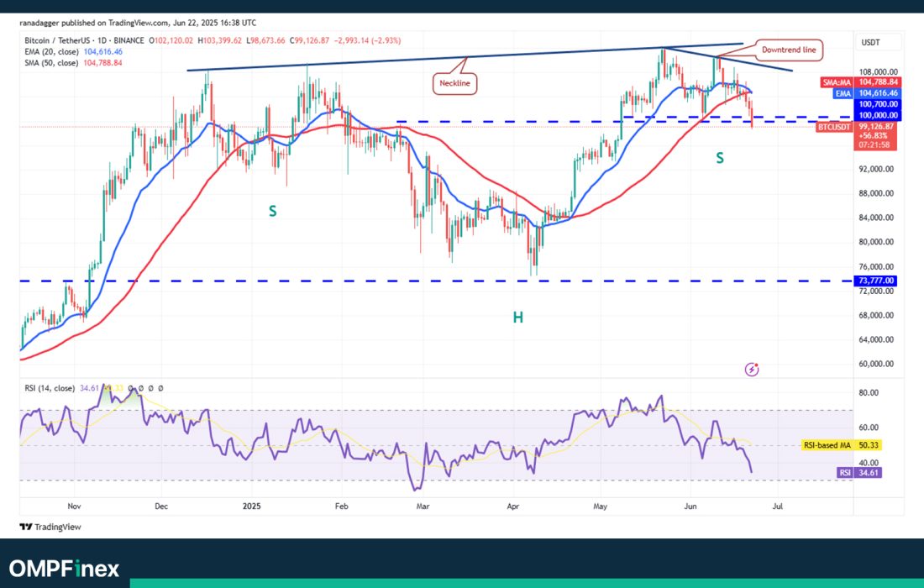Click the red SMA:MA axis tag

[x=835, y=83]
